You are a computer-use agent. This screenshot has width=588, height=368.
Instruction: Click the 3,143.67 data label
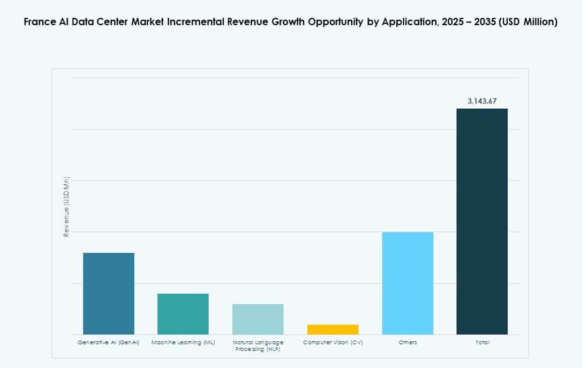point(481,100)
